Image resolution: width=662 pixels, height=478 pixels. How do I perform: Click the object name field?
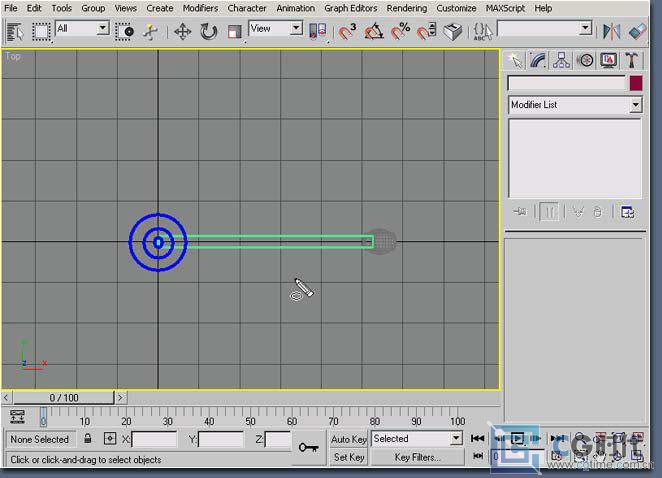point(566,83)
